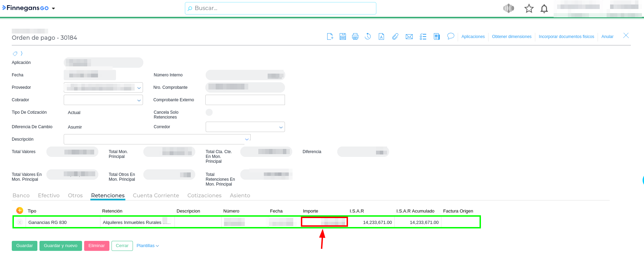The width and height of the screenshot is (644, 254).
Task: Click the Eliminar button
Action: [97, 246]
